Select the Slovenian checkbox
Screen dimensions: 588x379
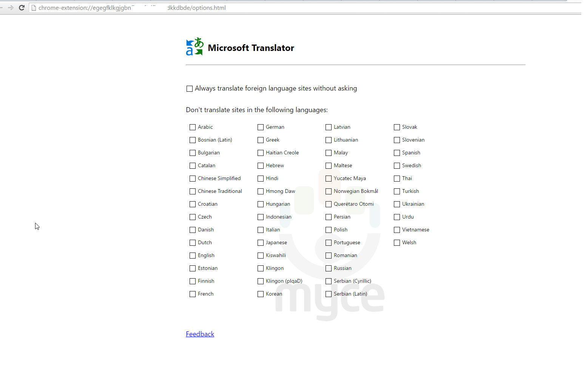click(x=397, y=140)
